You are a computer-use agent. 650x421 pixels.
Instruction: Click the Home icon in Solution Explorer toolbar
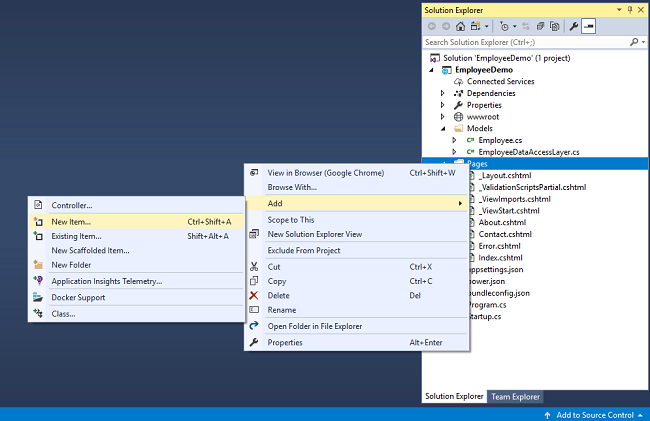coord(460,27)
